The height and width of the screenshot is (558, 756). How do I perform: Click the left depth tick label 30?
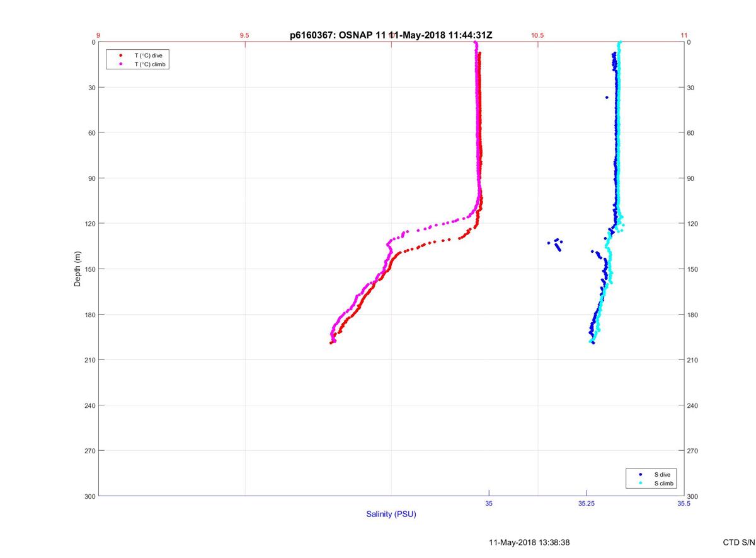coord(91,88)
